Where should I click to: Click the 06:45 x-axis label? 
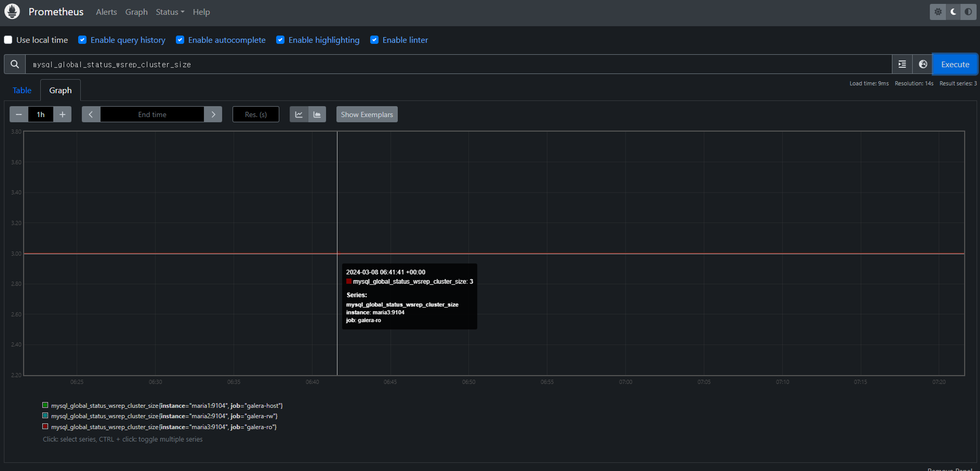[390, 382]
